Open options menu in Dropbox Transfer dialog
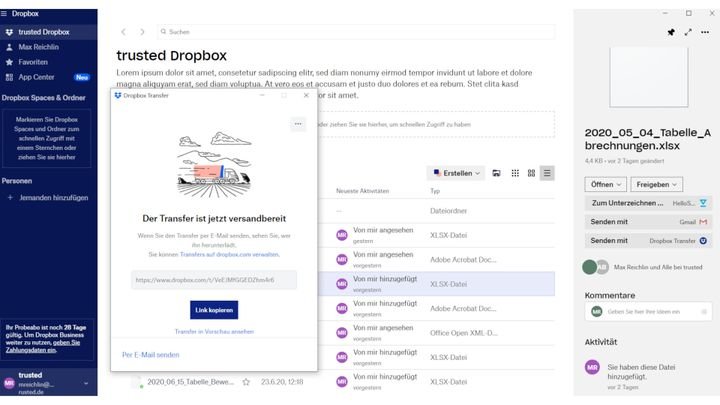 298,124
